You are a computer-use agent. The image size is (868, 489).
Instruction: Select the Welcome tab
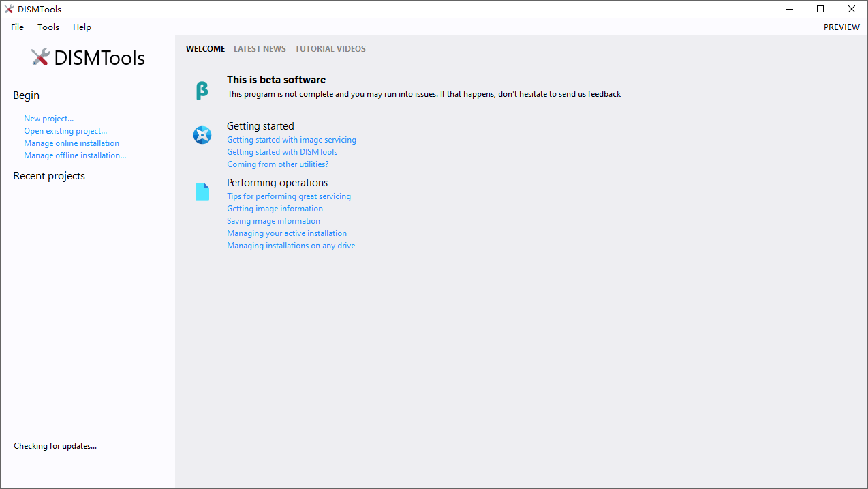205,49
